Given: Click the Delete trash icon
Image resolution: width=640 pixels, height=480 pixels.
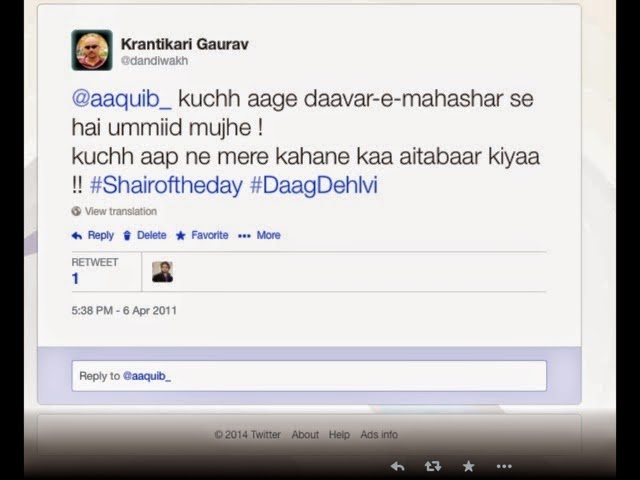Looking at the screenshot, I should [127, 236].
